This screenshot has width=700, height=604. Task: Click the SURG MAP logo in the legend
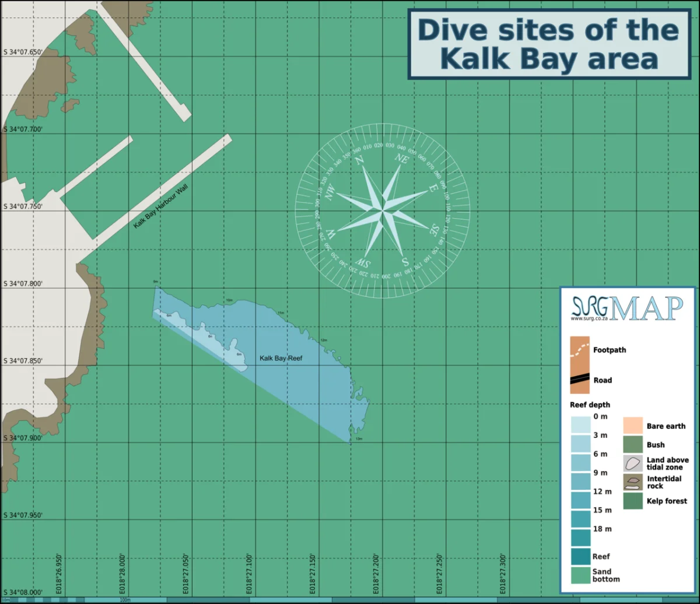click(x=626, y=308)
